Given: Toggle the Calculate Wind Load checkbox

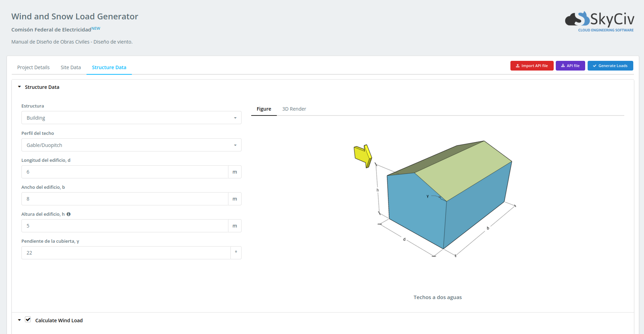Looking at the screenshot, I should pos(28,320).
